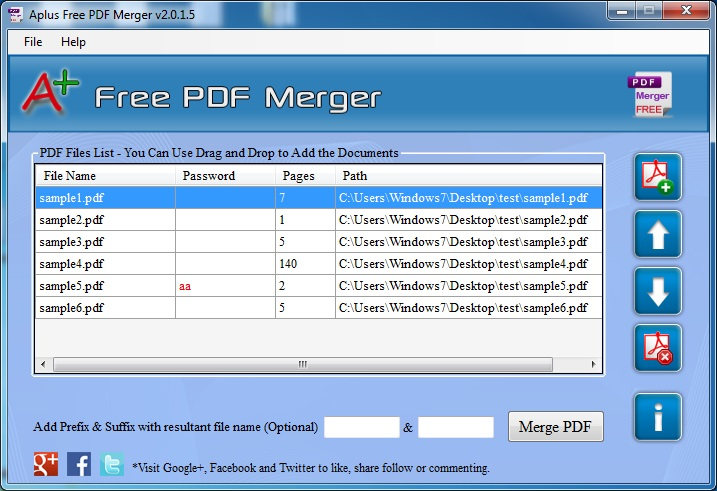
Task: Open the Twitter bird icon link
Action: tap(112, 464)
